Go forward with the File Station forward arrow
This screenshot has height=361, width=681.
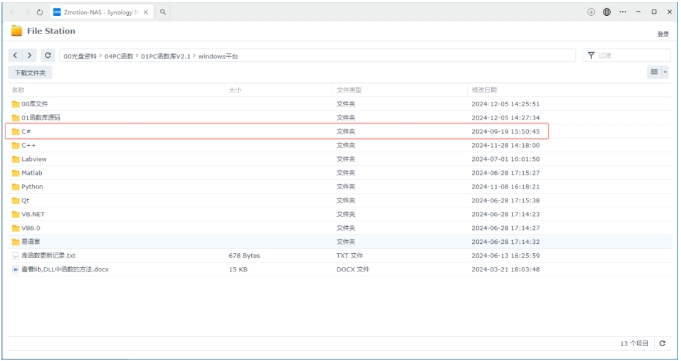30,55
